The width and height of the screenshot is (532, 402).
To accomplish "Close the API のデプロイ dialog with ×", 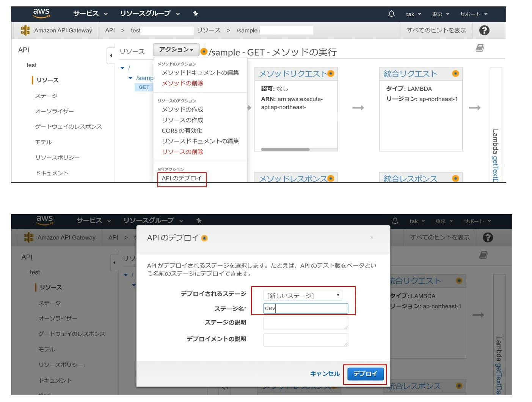I will (372, 238).
